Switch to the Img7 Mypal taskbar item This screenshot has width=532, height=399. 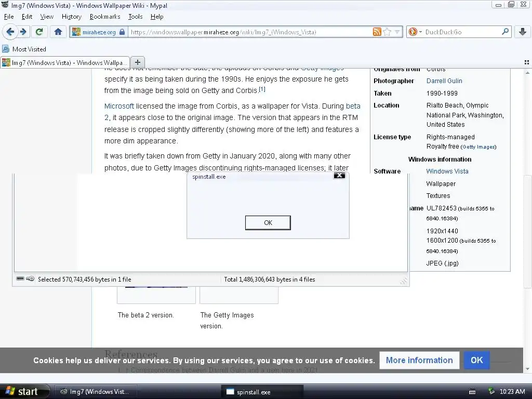(96, 392)
